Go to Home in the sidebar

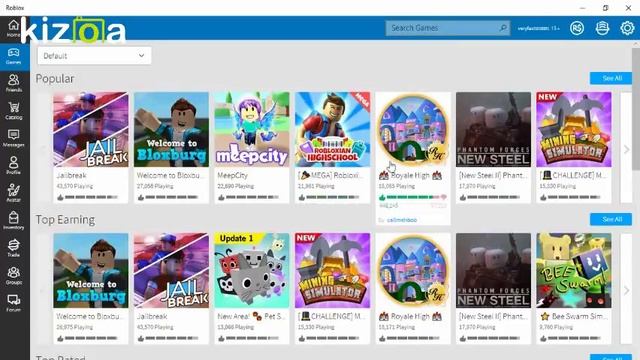point(13,29)
